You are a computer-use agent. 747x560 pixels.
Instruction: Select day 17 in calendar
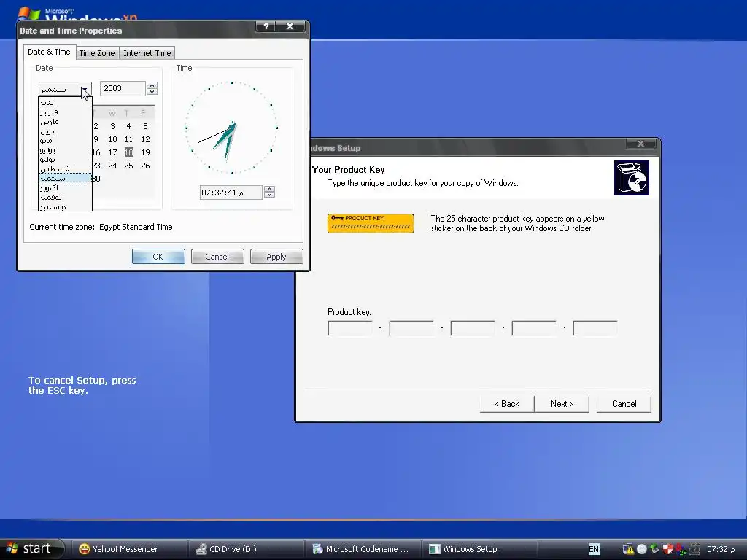[x=112, y=152]
